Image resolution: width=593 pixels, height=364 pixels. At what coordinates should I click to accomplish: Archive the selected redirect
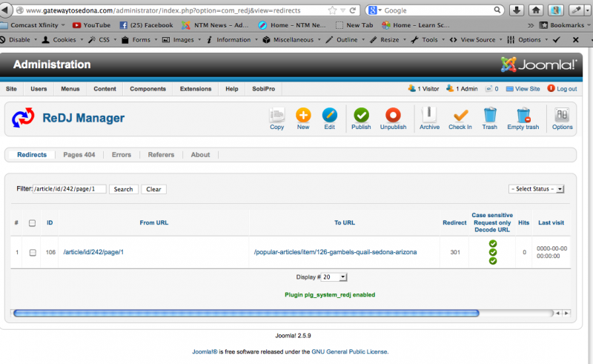(429, 119)
